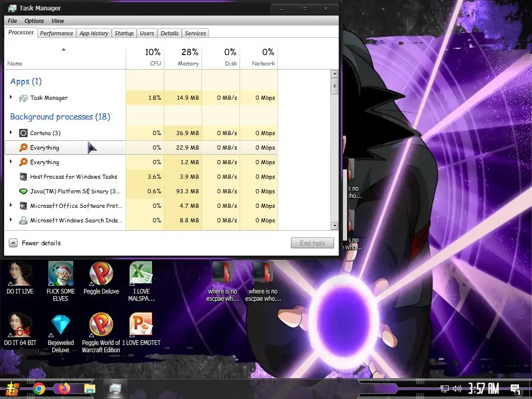
Task: Expand Microsoft Office Software Protection row
Action: 11,205
